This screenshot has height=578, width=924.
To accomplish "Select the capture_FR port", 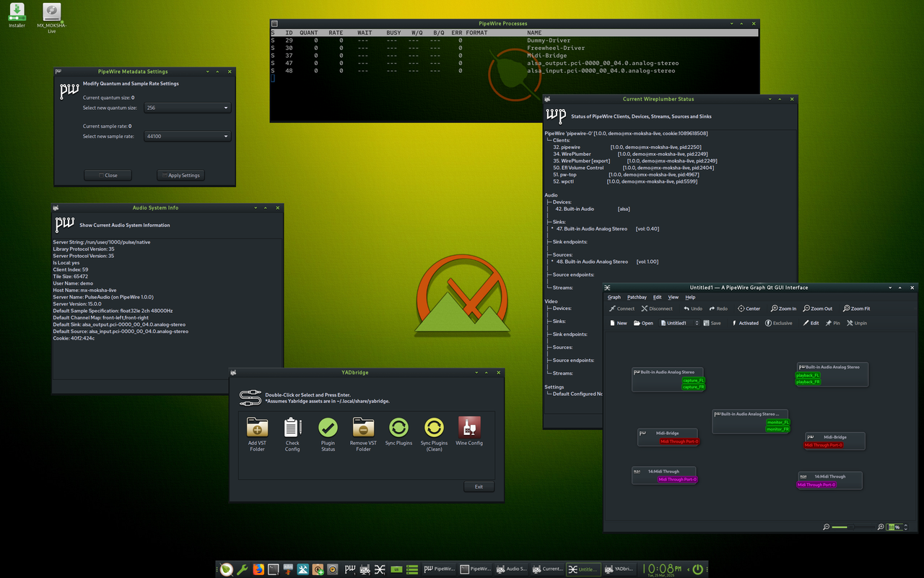I will coord(693,387).
